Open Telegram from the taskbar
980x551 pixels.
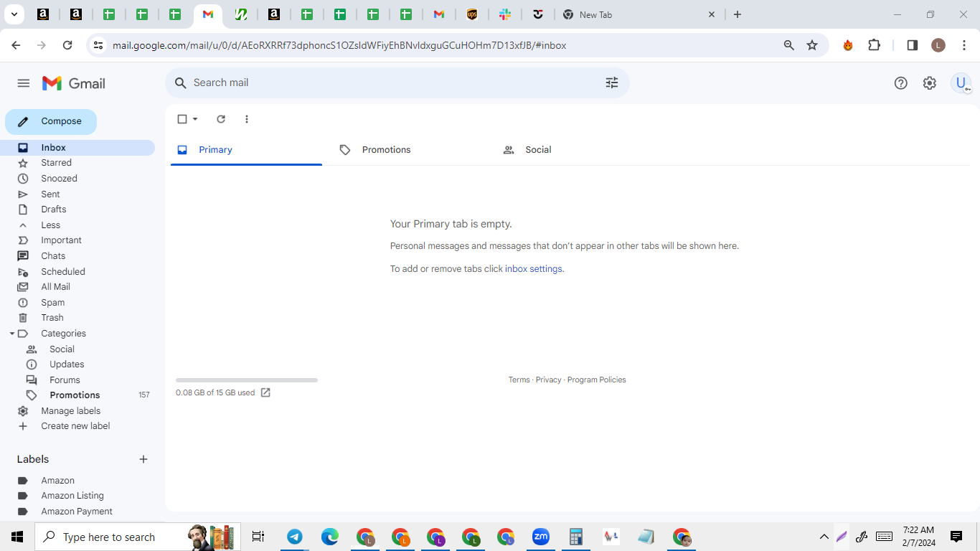coord(295,537)
